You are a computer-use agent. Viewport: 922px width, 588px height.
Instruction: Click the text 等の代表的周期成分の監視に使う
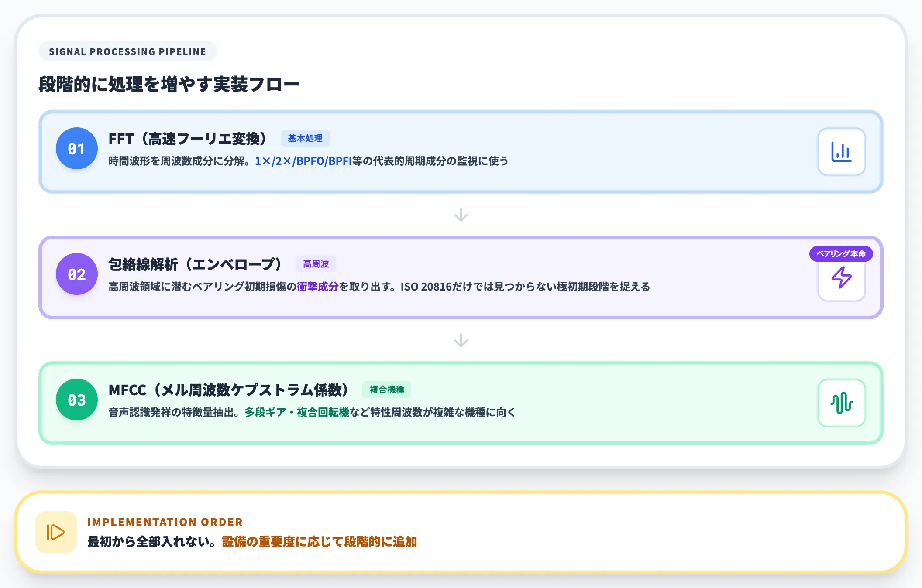[430, 161]
